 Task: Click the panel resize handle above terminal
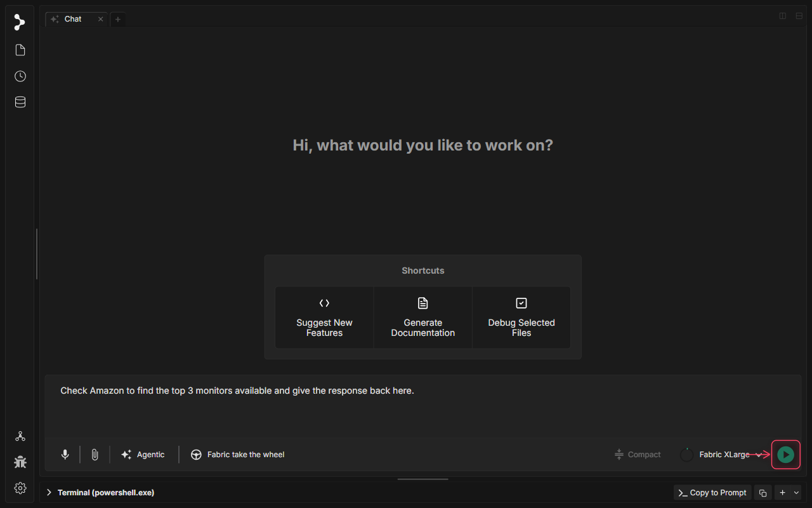pos(423,479)
